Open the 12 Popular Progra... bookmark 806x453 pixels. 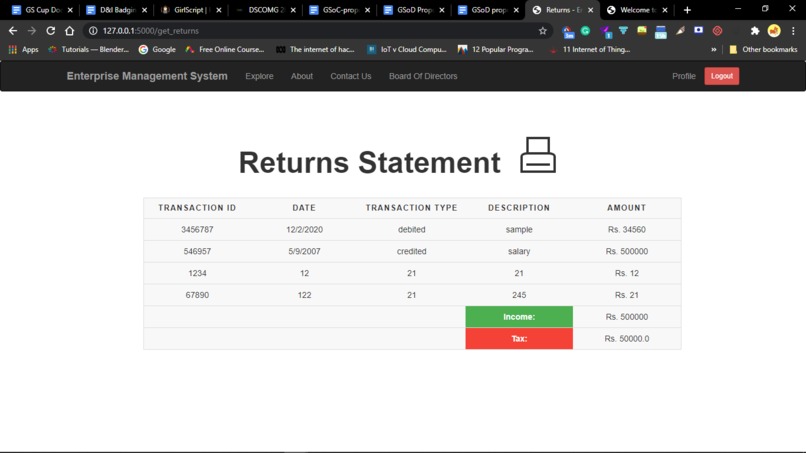pyautogui.click(x=496, y=49)
